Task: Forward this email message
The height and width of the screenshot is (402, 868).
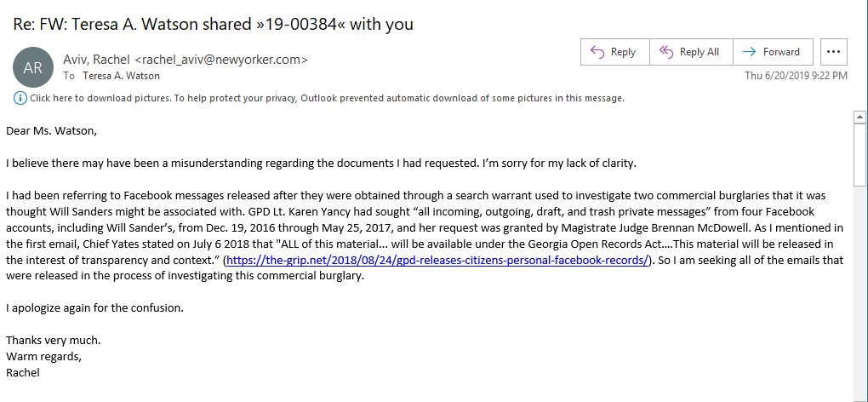Action: point(772,52)
